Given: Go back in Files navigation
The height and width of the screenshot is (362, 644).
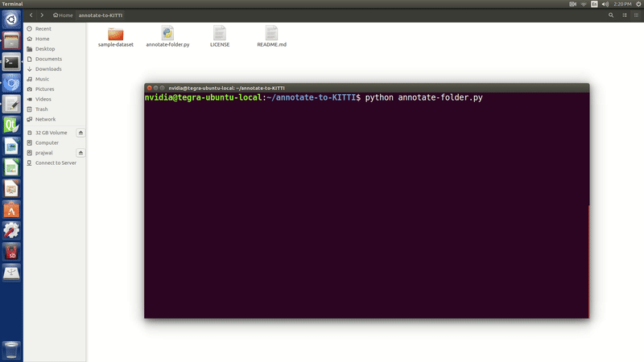Looking at the screenshot, I should pyautogui.click(x=31, y=15).
